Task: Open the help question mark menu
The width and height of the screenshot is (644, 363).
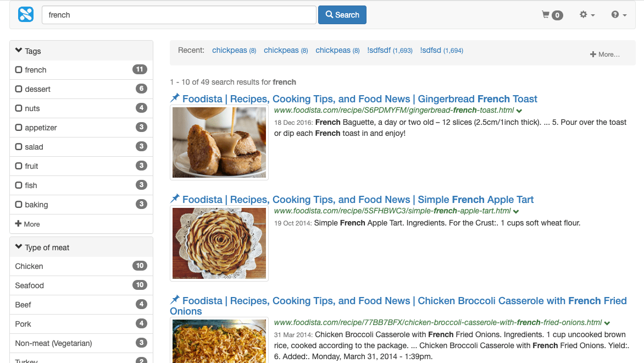Action: [x=619, y=15]
